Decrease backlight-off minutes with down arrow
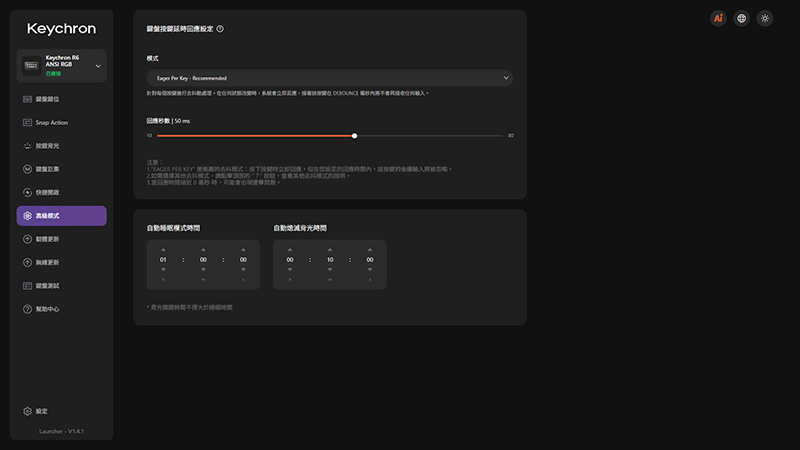This screenshot has width=800, height=450. click(330, 269)
